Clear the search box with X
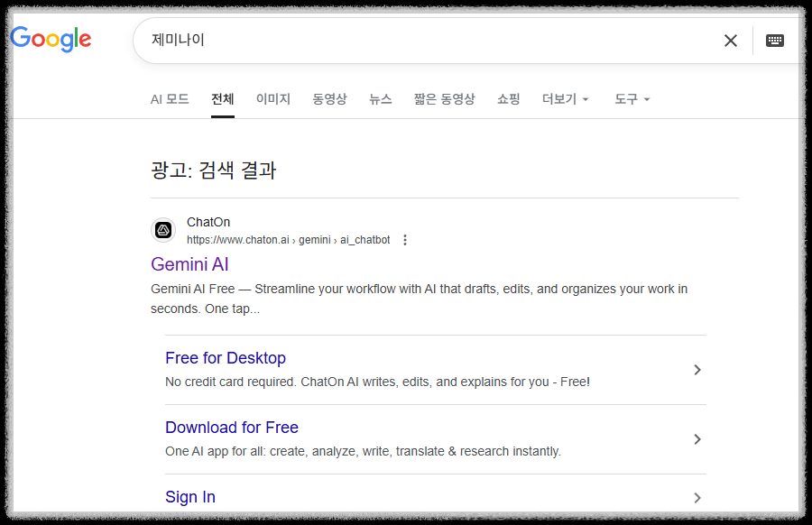 click(x=730, y=41)
